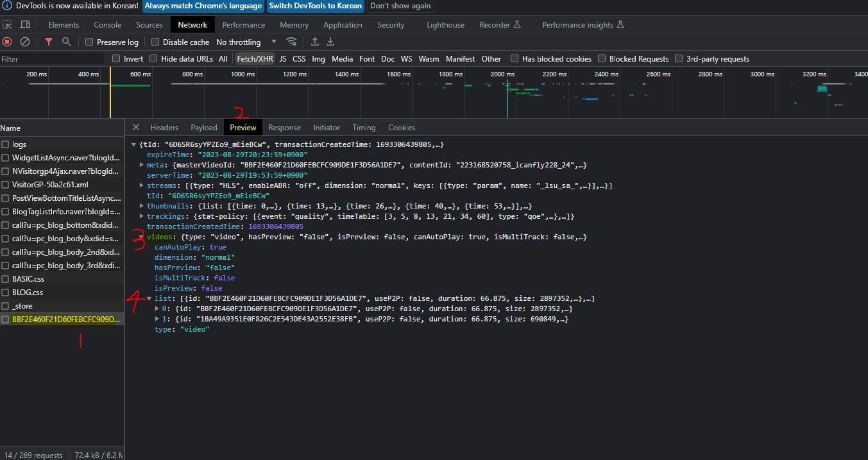Click the import HAR upload icon
This screenshot has width=868, height=460.
(315, 42)
